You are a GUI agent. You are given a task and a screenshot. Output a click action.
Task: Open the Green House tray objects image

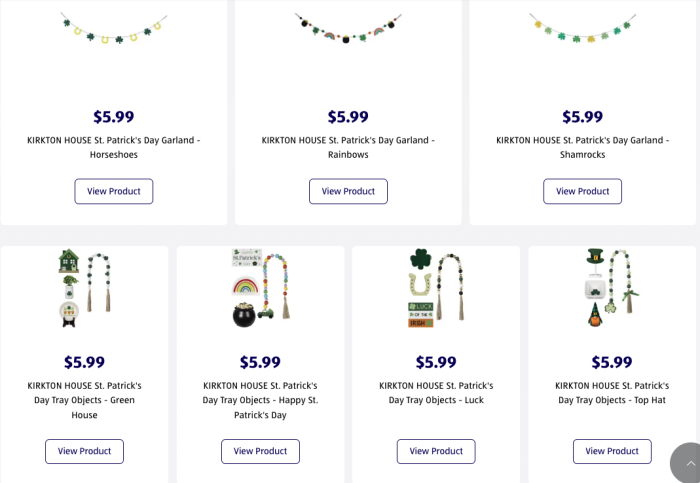pos(84,289)
